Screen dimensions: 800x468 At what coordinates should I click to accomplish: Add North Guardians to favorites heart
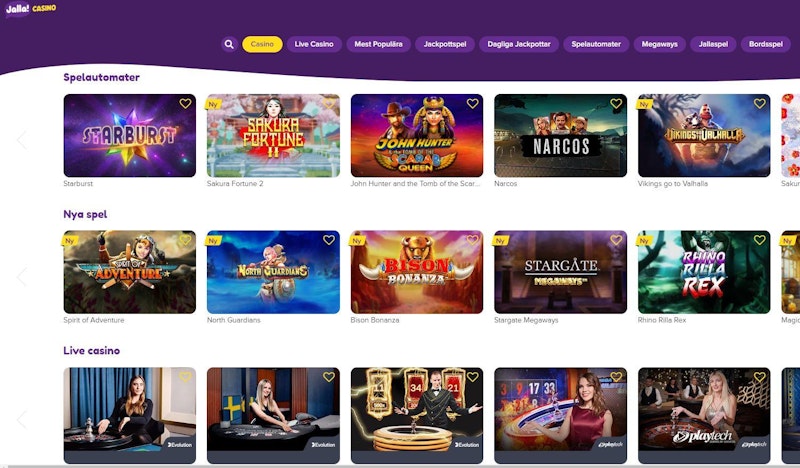click(x=329, y=240)
